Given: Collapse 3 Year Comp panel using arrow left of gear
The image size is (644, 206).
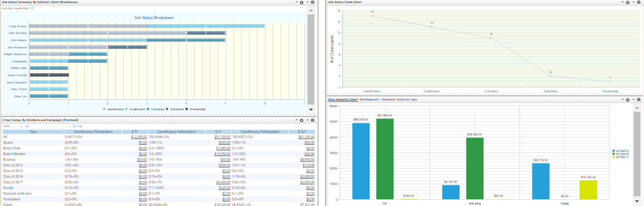Looking at the screenshot, I should pyautogui.click(x=296, y=120).
